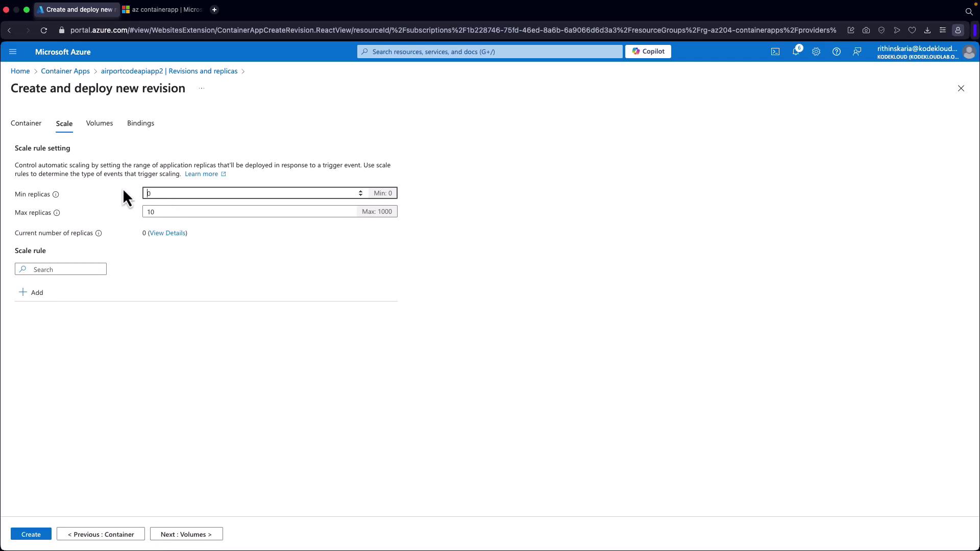
Task: Click the blue Create button
Action: click(x=31, y=534)
